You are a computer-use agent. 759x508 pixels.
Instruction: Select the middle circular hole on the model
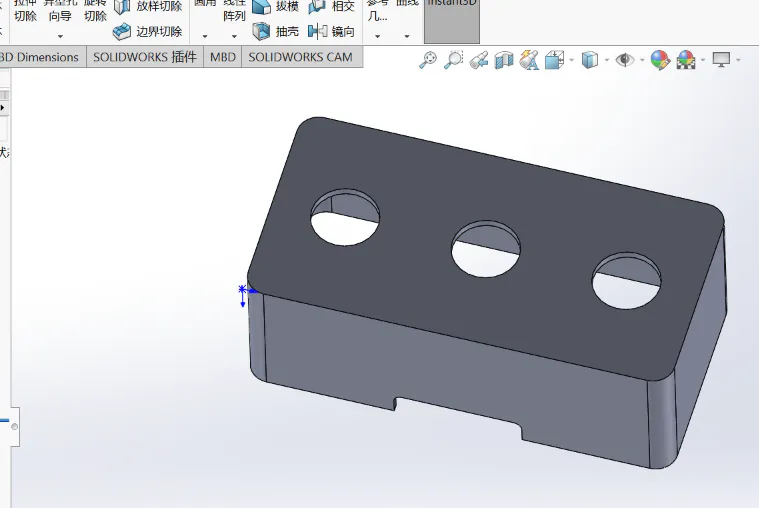pos(486,249)
